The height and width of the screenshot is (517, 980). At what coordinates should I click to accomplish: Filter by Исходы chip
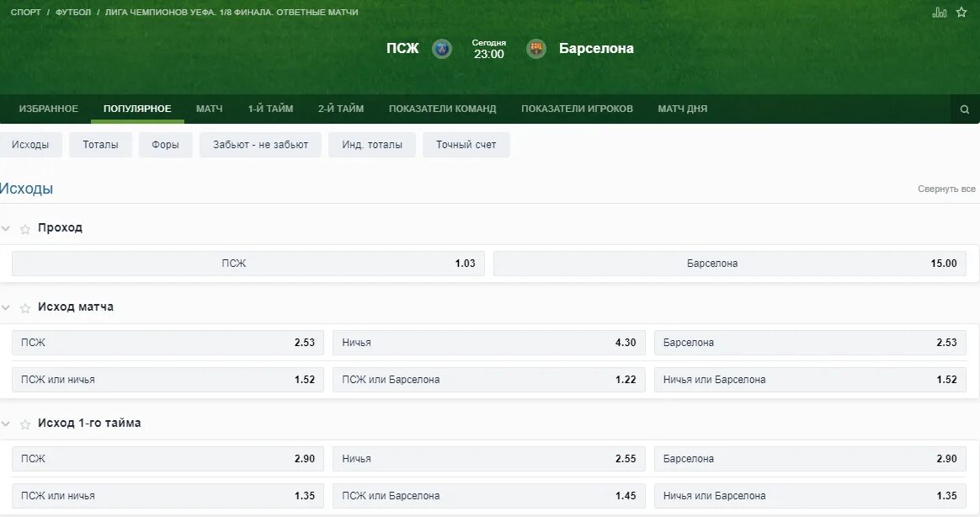30,145
